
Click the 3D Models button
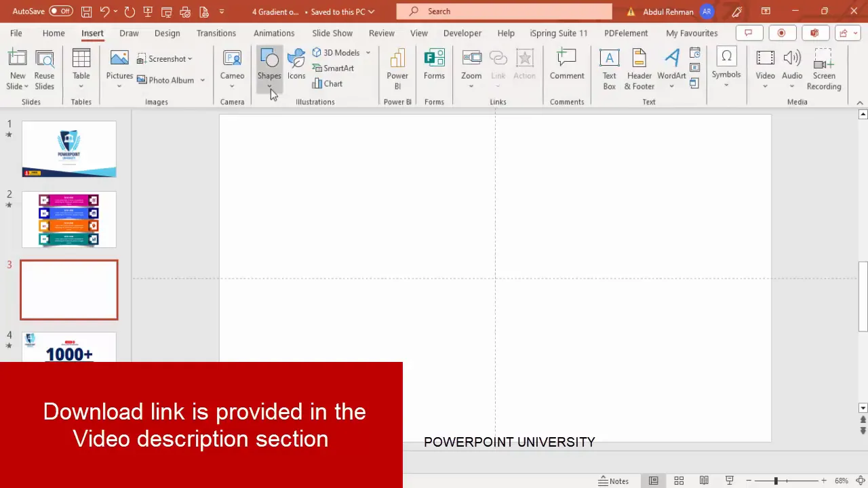click(336, 53)
